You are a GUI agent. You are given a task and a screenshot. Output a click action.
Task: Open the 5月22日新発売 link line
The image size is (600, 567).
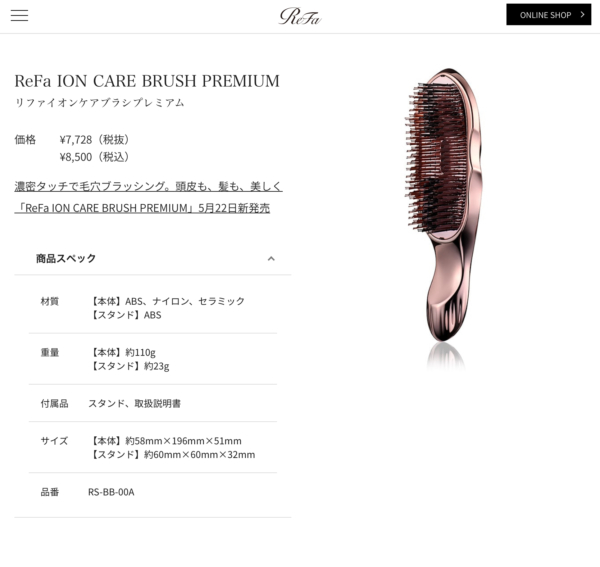point(142,208)
